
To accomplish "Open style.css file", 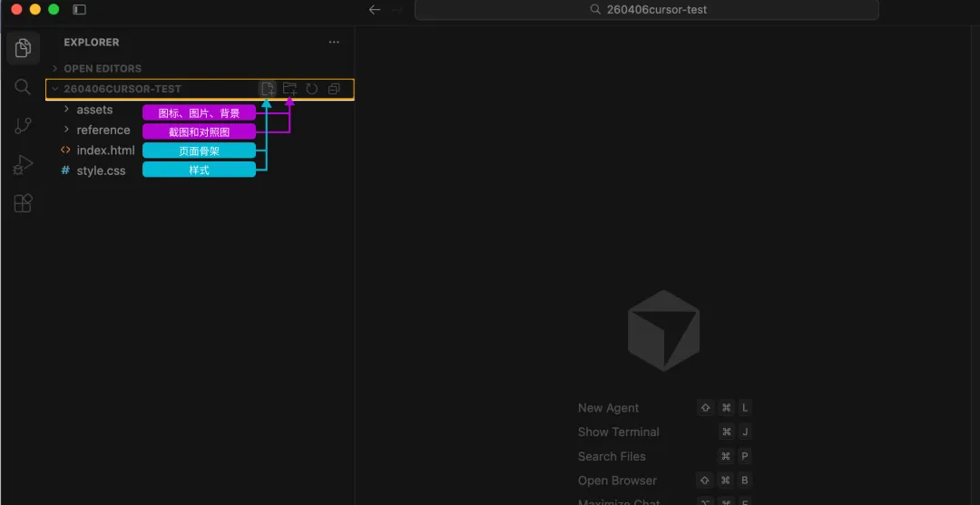I will pos(101,170).
